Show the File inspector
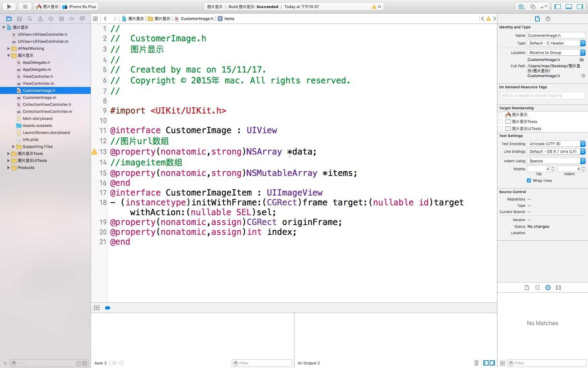588x368 pixels. 537,19
